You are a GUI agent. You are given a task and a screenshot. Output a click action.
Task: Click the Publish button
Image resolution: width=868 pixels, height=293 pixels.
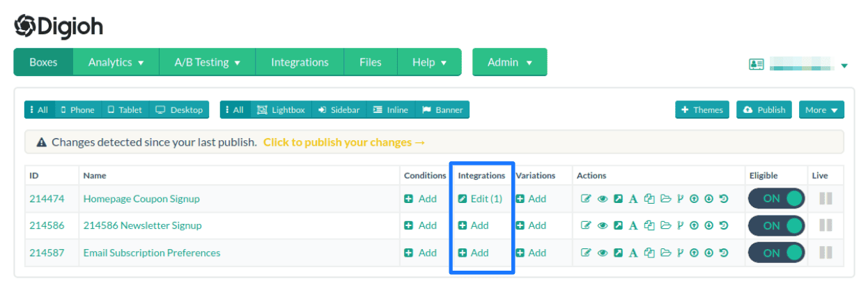[764, 110]
